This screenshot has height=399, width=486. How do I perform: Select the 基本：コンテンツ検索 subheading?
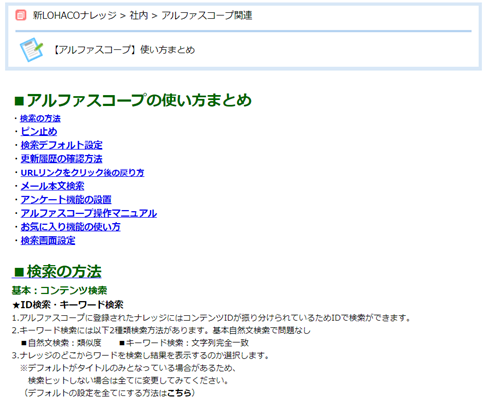(x=59, y=290)
